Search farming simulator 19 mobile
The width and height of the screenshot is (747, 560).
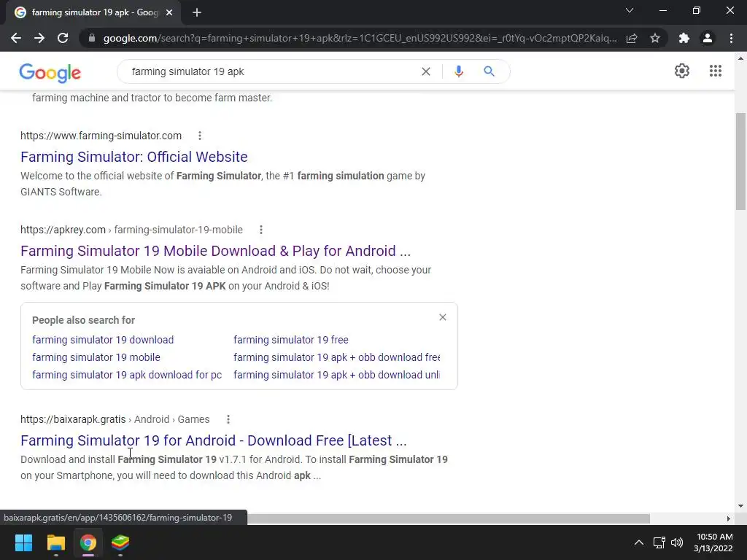(96, 357)
